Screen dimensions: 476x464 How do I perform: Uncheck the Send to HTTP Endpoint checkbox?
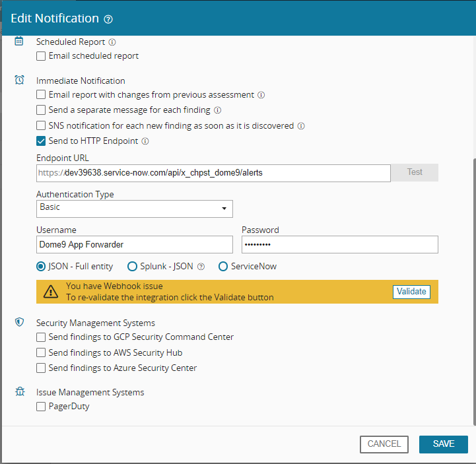(x=41, y=141)
